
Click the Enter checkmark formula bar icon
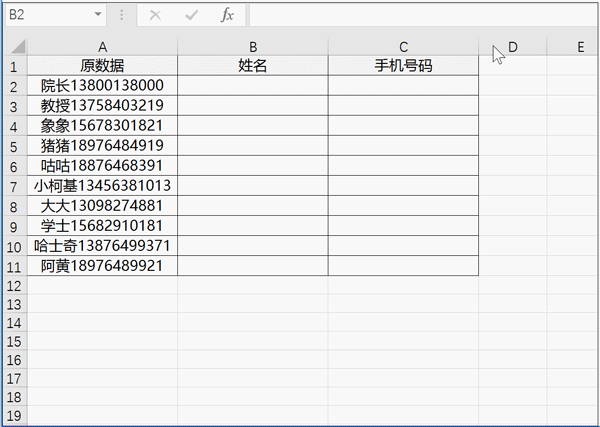(x=191, y=15)
